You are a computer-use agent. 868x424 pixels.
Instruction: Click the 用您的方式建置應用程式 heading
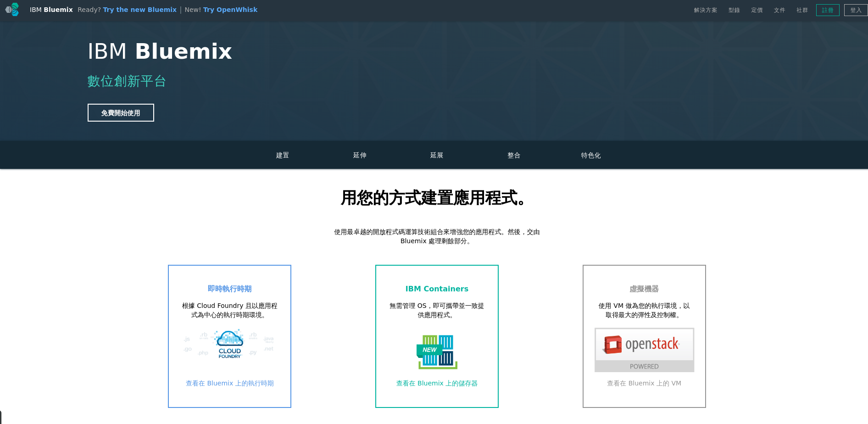click(x=434, y=198)
